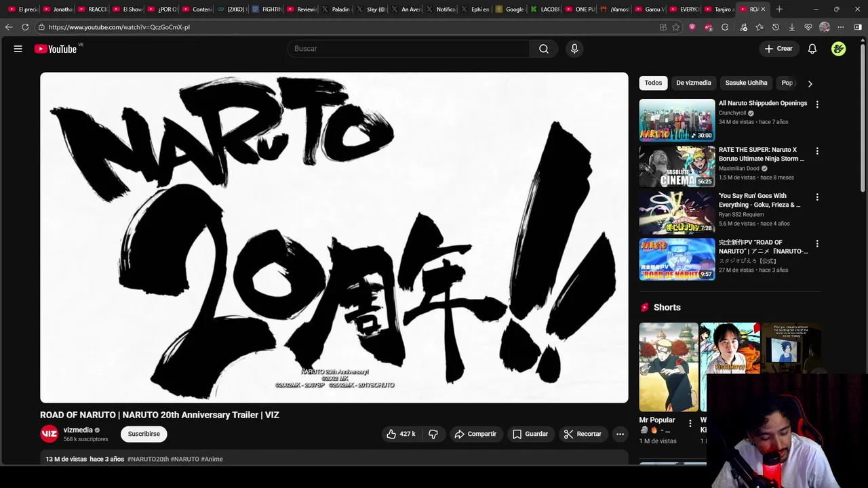This screenshot has width=868, height=488.
Task: Open the 完全新作PV ROAD OF NARUTO thumbnail
Action: 677,259
